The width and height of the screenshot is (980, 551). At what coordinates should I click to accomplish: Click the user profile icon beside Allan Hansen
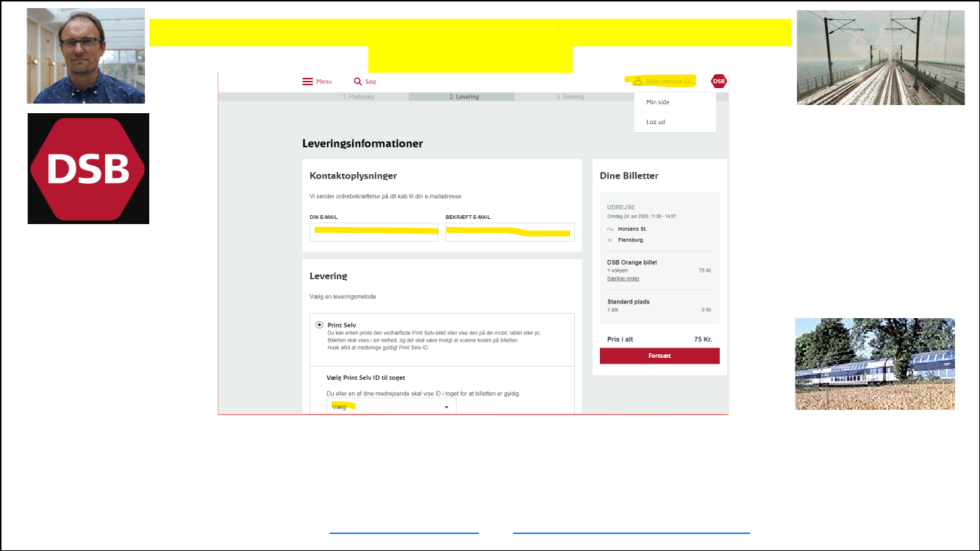tap(637, 81)
